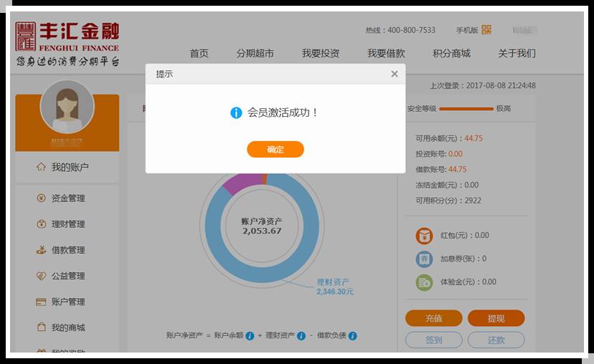The image size is (594, 364).
Task: Go to 首页 in top navigation
Action: [x=199, y=53]
